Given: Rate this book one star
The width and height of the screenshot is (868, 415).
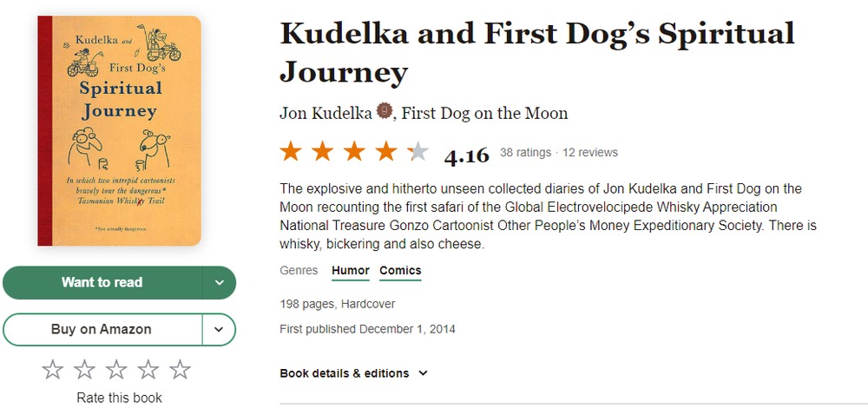Looking at the screenshot, I should point(53,370).
